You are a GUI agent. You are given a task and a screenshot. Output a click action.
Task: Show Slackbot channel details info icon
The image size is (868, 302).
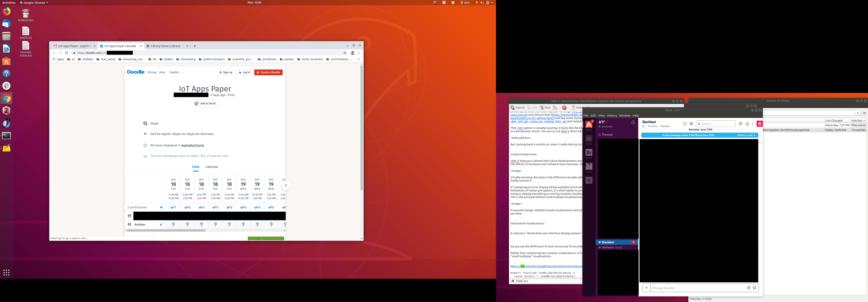point(685,124)
